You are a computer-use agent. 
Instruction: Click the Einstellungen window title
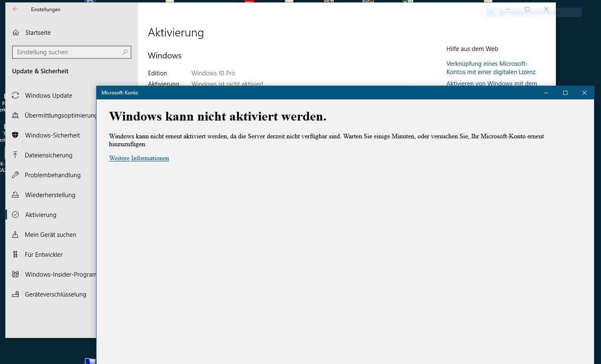point(46,10)
